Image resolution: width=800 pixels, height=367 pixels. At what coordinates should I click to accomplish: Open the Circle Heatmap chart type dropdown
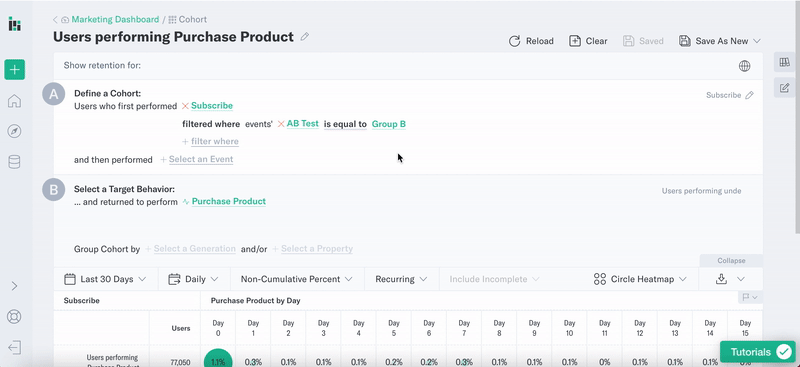coord(640,279)
